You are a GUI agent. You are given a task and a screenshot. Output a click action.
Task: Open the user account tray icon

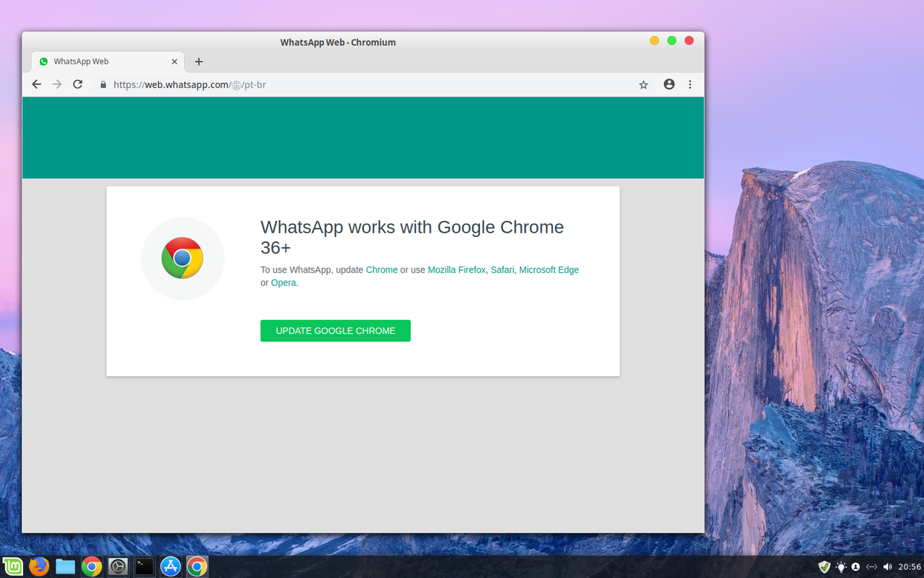(x=855, y=567)
